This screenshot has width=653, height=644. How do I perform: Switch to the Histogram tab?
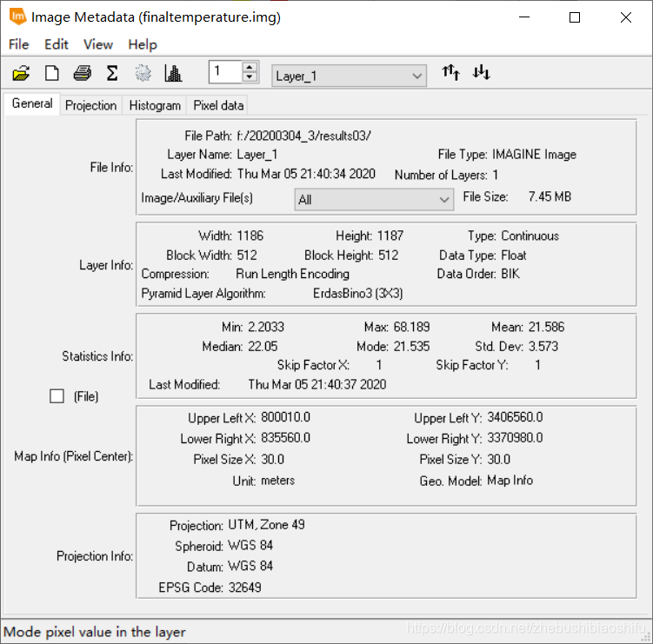(155, 105)
